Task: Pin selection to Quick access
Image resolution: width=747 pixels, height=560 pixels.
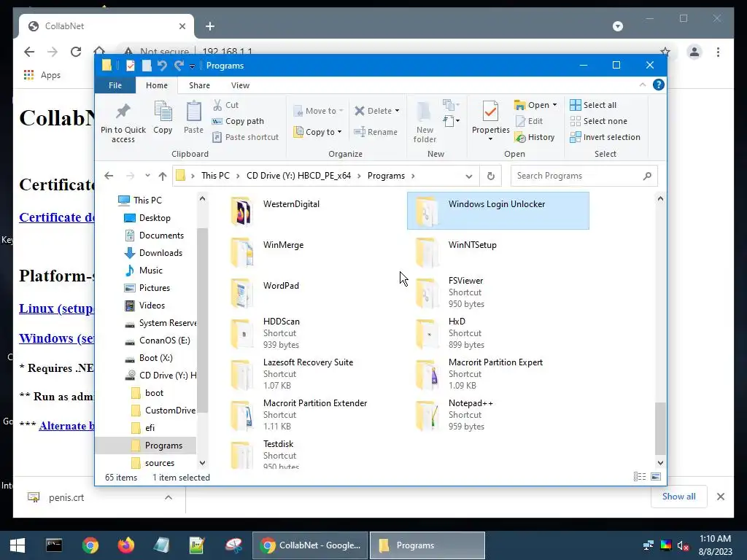Action: click(123, 122)
